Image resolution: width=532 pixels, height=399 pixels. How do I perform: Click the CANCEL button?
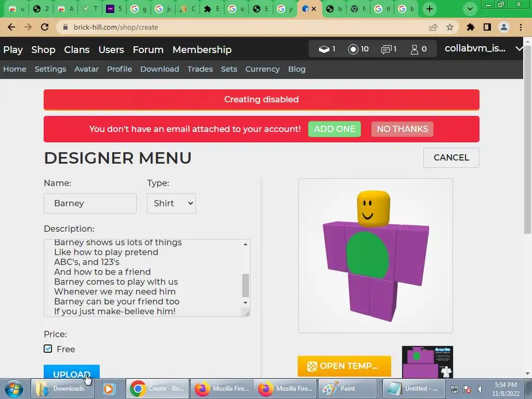point(451,157)
